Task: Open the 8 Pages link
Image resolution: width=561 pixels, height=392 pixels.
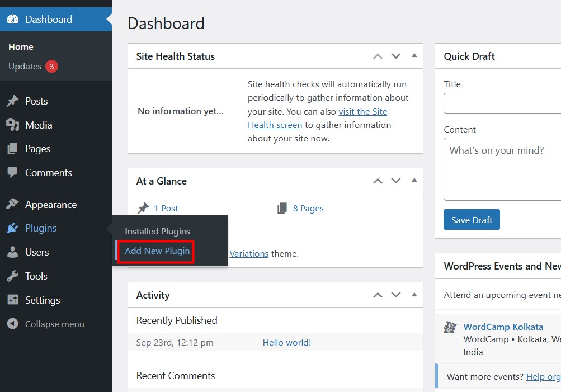Action: coord(308,208)
